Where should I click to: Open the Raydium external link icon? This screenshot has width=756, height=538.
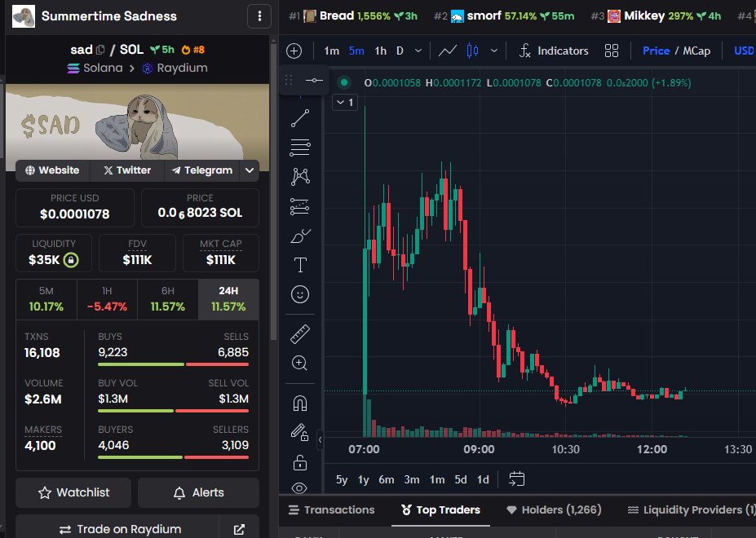tap(239, 529)
